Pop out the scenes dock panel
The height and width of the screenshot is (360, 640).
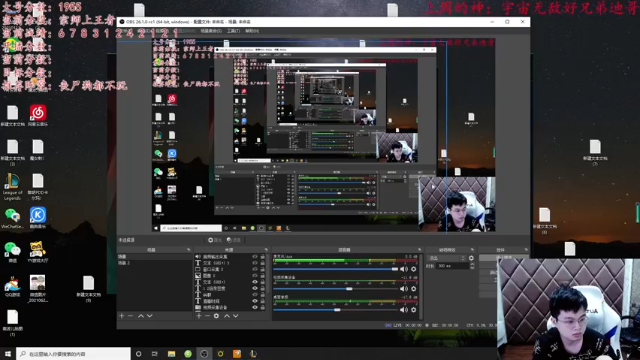coord(189,249)
